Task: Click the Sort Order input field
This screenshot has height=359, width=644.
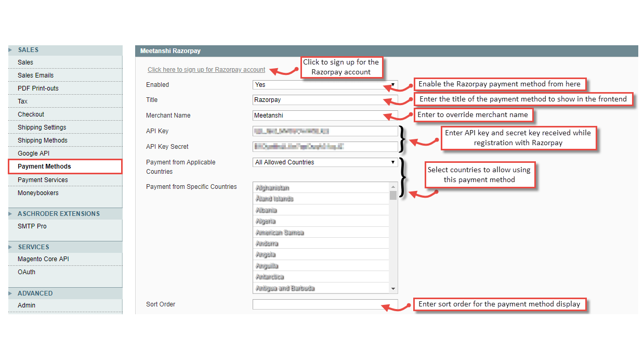Action: [325, 304]
